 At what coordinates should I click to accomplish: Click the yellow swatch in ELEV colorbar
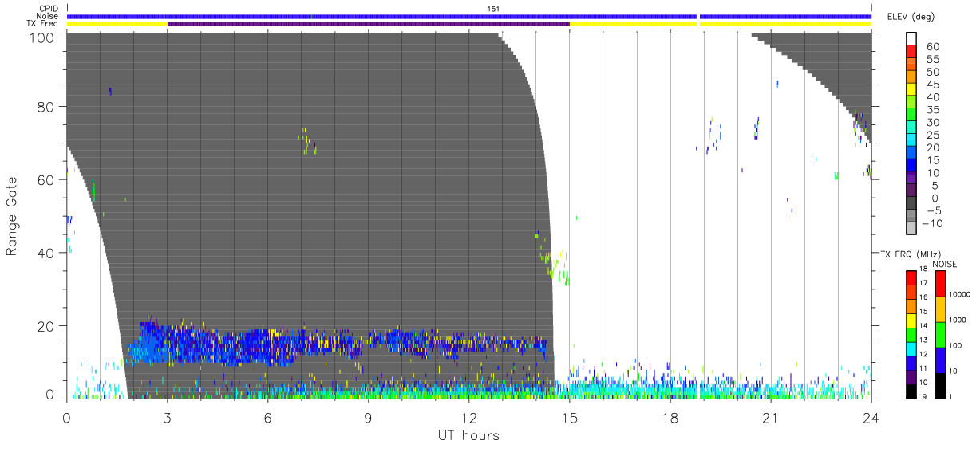911,91
